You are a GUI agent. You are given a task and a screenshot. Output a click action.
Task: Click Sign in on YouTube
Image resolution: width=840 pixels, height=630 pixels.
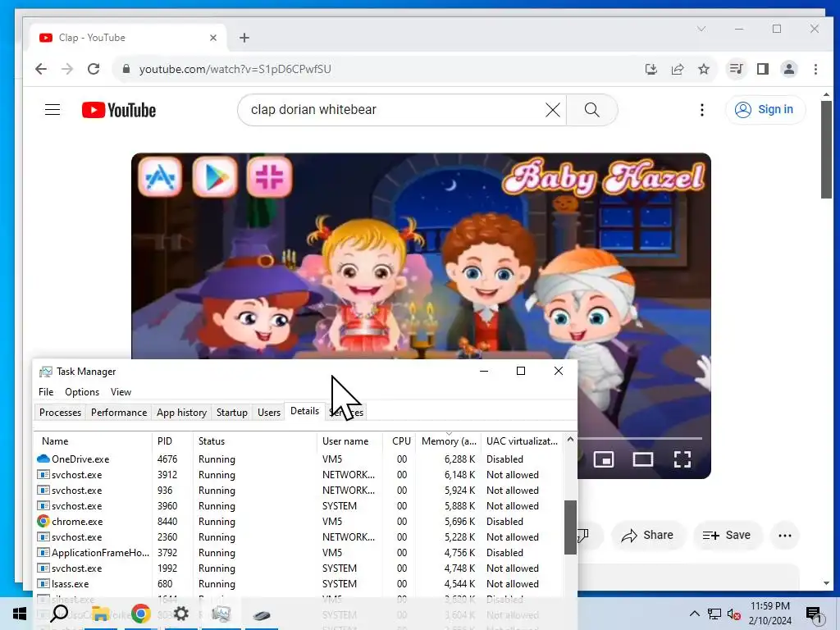pos(765,109)
